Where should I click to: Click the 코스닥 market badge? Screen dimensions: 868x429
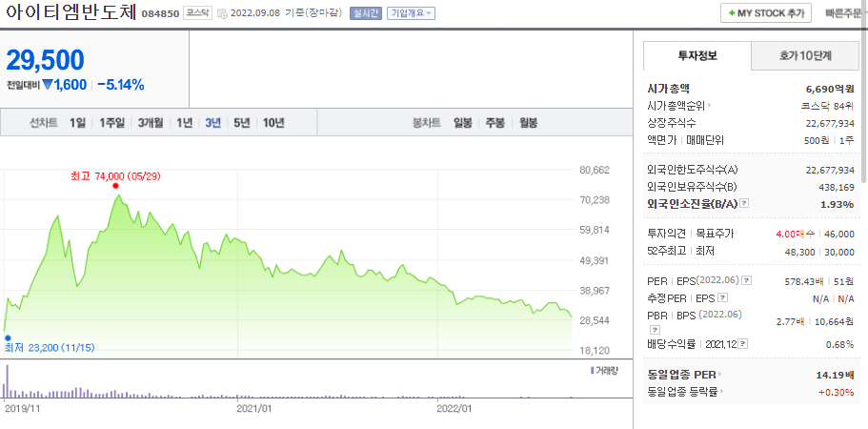pos(197,13)
